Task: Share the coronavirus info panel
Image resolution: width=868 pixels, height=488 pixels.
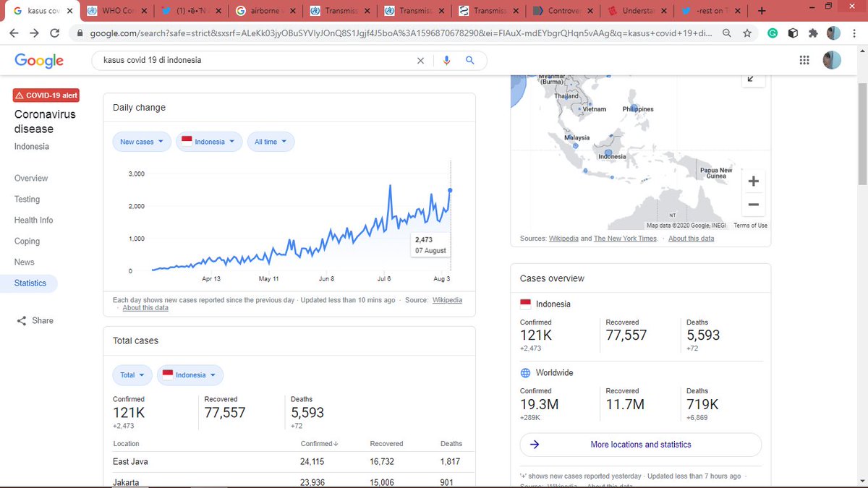Action: 35,321
